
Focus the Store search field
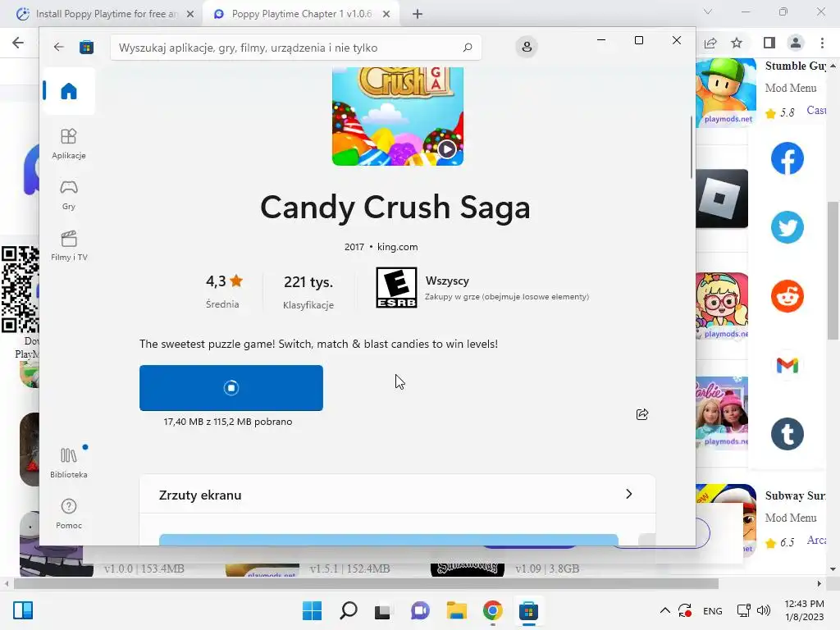point(295,47)
